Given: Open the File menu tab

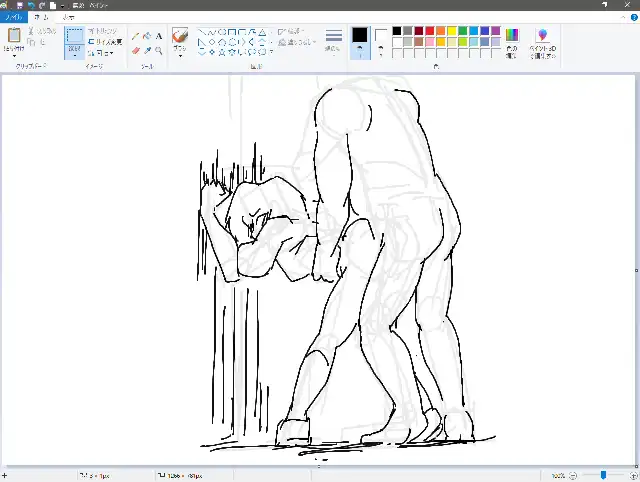Looking at the screenshot, I should coord(13,17).
